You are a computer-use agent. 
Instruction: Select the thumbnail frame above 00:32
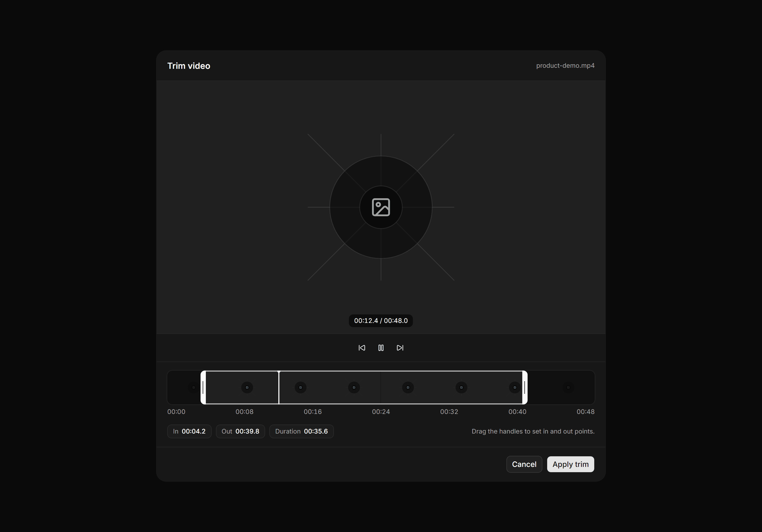461,387
